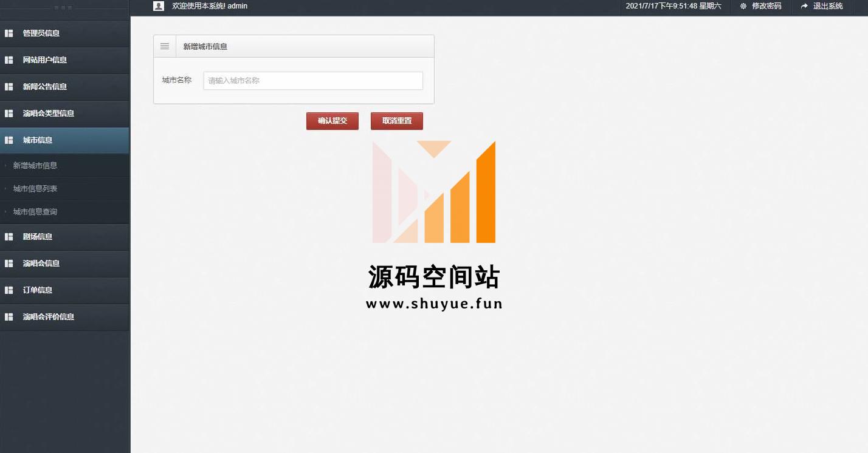The width and height of the screenshot is (868, 453).
Task: Expand the 管理员信息 menu
Action: pyautogui.click(x=64, y=33)
